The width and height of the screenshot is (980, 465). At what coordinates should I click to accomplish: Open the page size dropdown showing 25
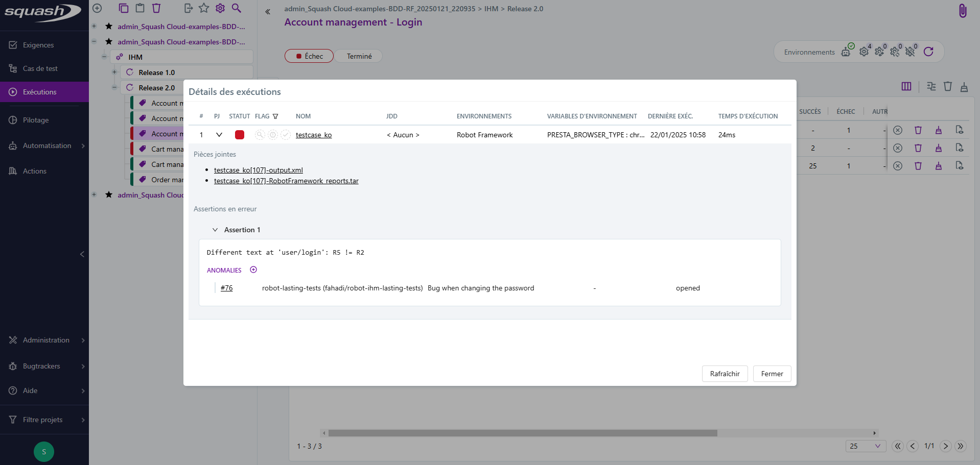(x=865, y=446)
